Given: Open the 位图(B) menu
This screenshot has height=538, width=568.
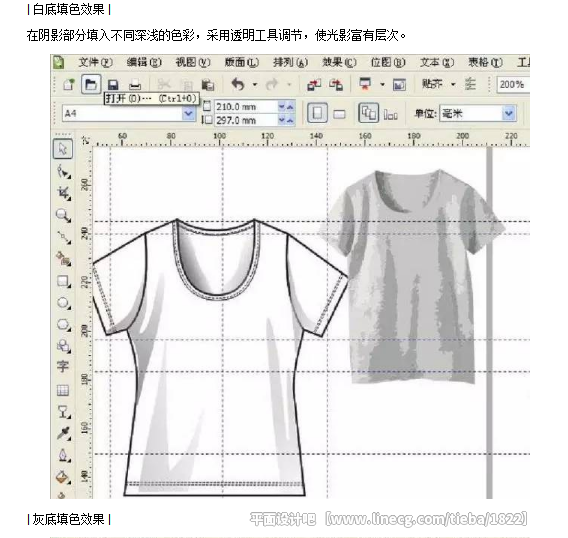Looking at the screenshot, I should point(388,62).
